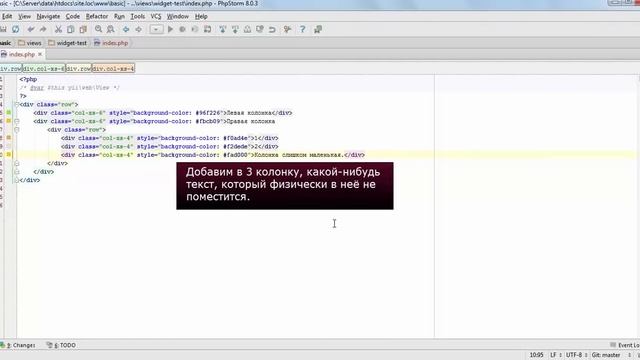Close the index.php editor tab
640x360 pixels.
[x=40, y=54]
